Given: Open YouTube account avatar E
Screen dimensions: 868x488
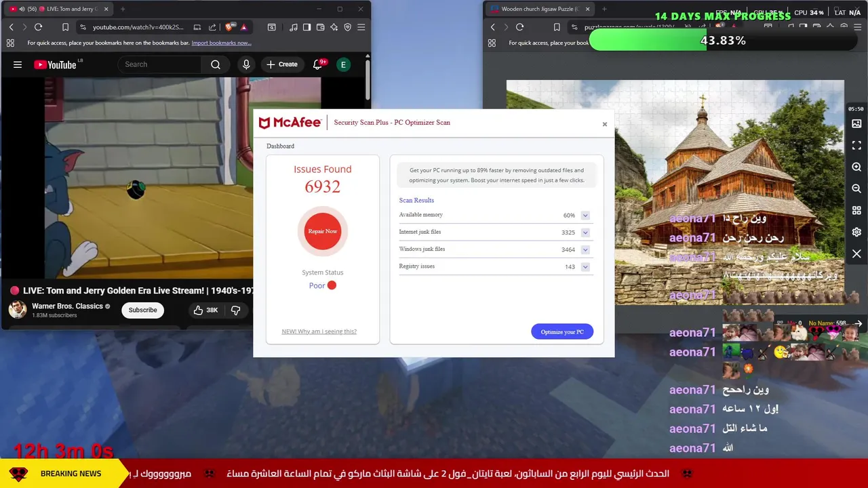Looking at the screenshot, I should (x=343, y=64).
